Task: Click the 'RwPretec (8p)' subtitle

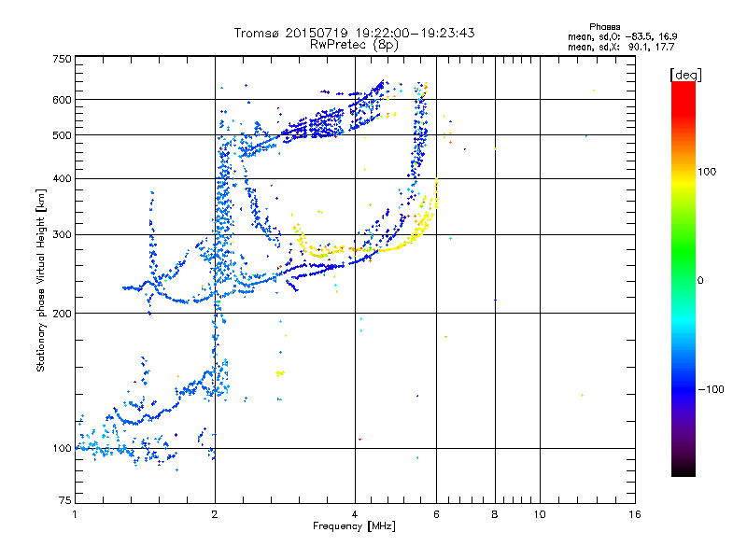Action: click(354, 45)
